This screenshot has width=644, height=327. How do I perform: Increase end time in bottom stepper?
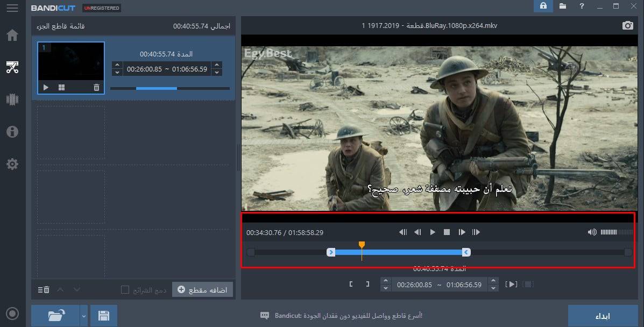[493, 281]
